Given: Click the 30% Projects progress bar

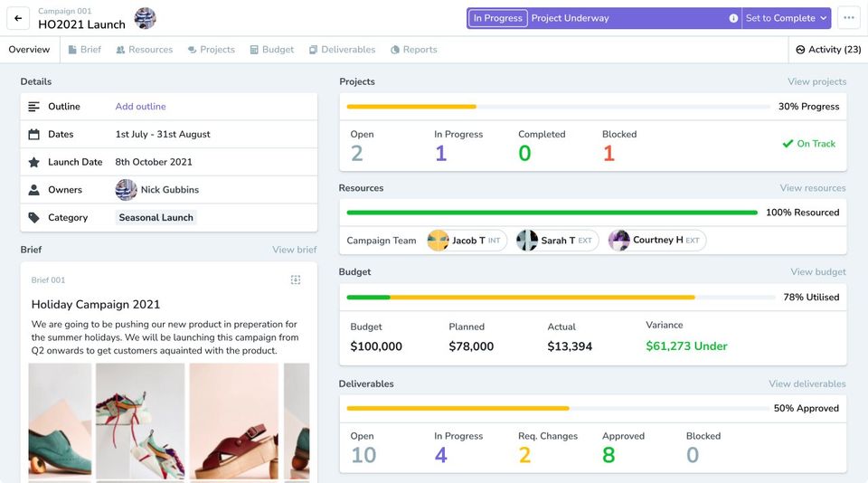Looking at the screenshot, I should pyautogui.click(x=558, y=107).
